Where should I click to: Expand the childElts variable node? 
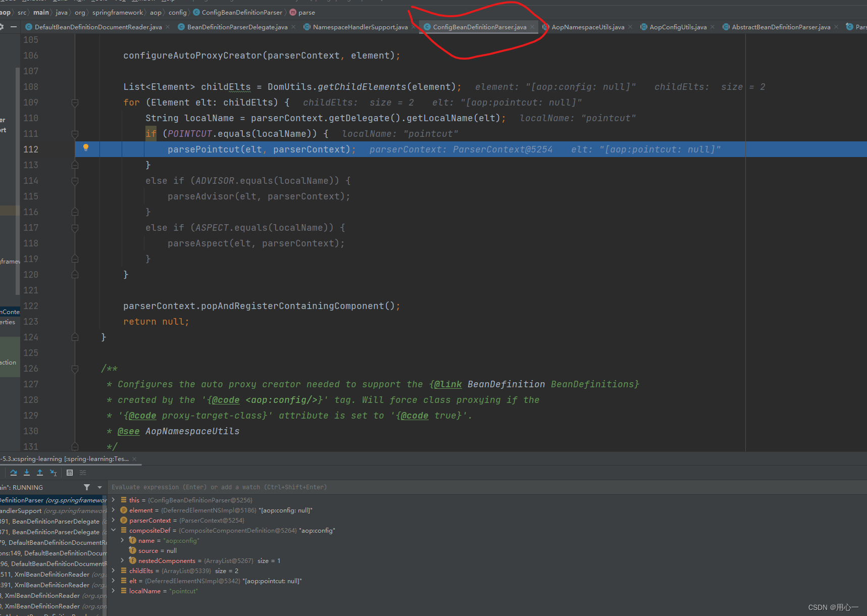click(113, 571)
